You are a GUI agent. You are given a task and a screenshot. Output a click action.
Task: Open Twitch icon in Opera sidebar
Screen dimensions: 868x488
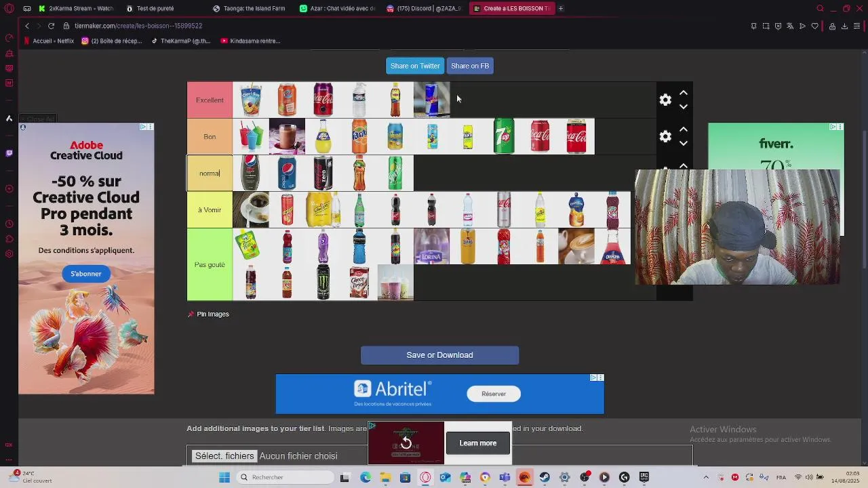pyautogui.click(x=9, y=153)
